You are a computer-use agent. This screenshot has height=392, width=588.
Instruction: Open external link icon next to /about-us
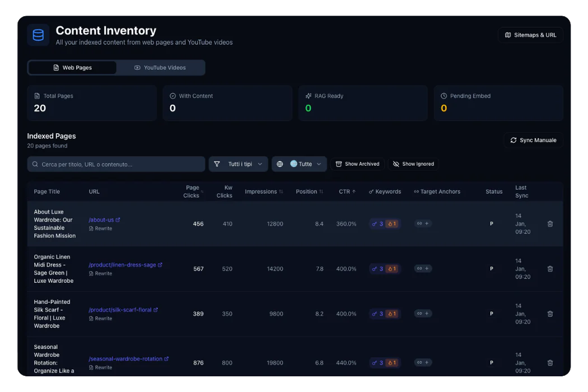118,220
